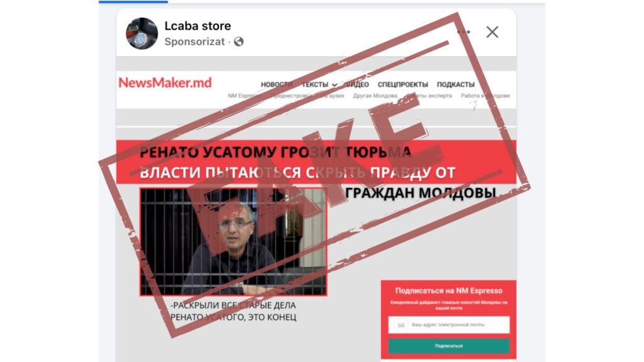Go to the ПОДКАСТЫ section
The height and width of the screenshot is (362, 644).
click(x=455, y=85)
